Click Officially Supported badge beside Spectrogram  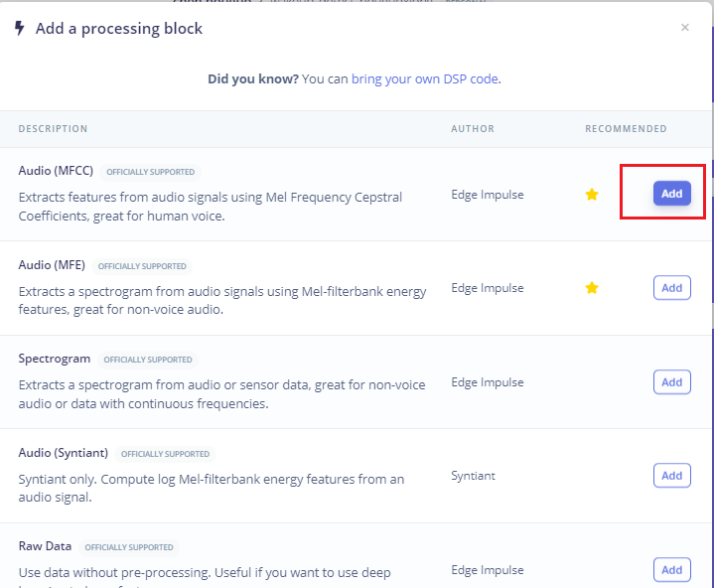coord(148,360)
